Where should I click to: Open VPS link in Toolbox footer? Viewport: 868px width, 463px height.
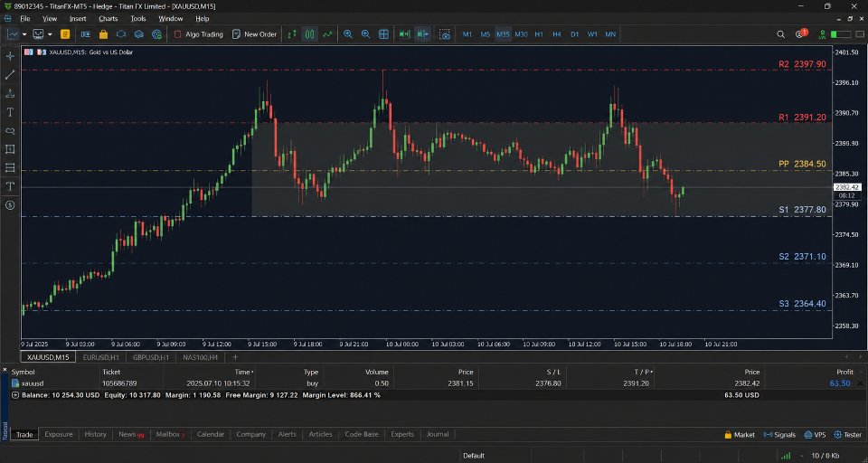815,435
